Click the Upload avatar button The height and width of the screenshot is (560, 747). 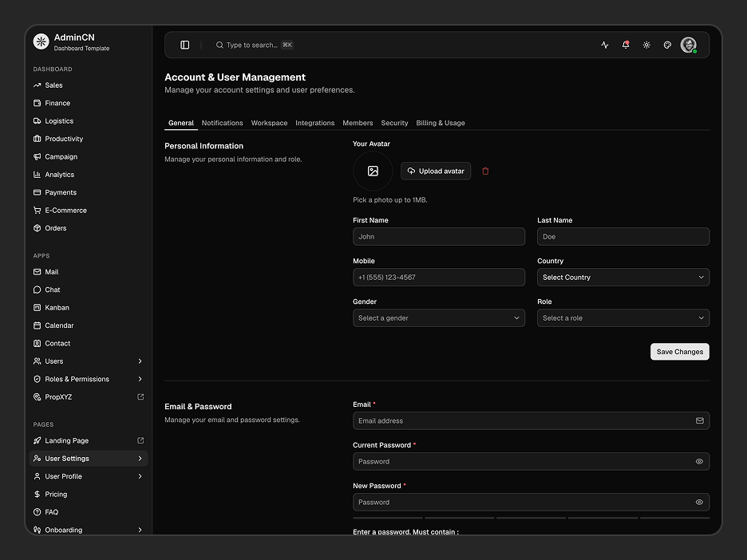point(436,171)
